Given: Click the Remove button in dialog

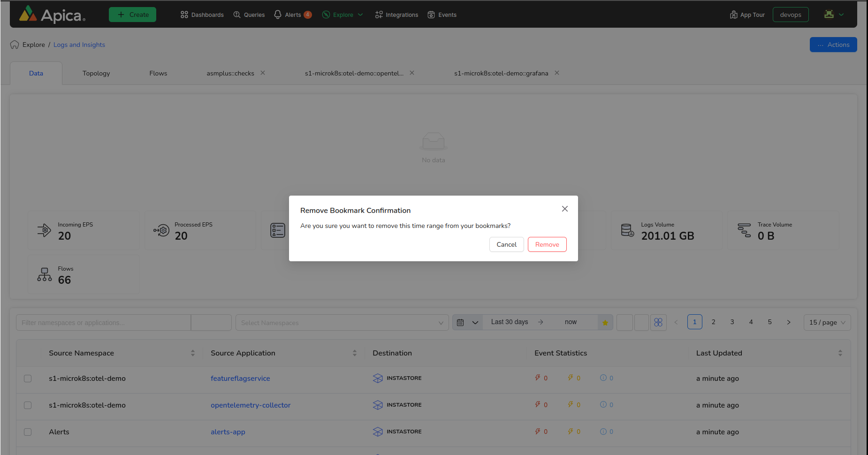Looking at the screenshot, I should 547,244.
